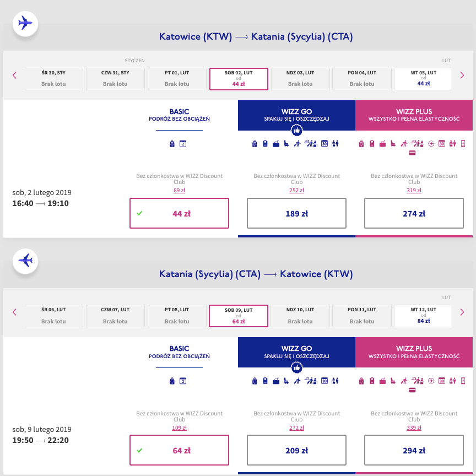
Task: Select return date PT 08, LUT
Action: click(x=177, y=316)
